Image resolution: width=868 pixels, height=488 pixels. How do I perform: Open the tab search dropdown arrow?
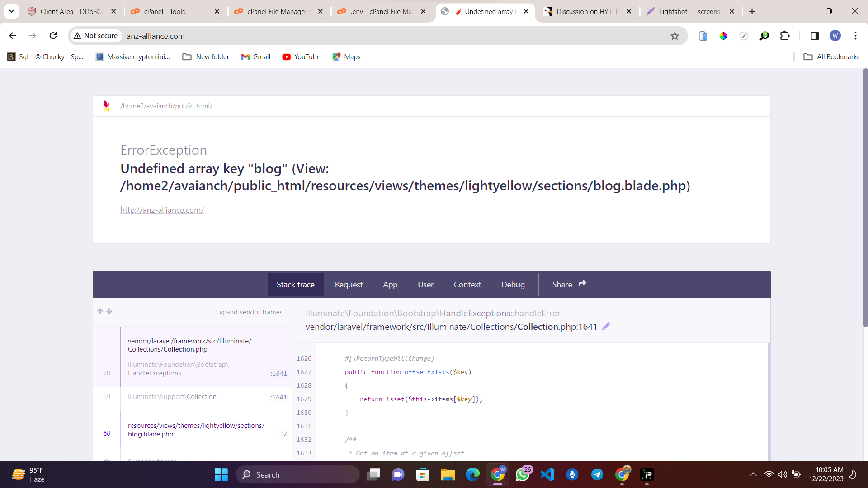click(x=11, y=11)
